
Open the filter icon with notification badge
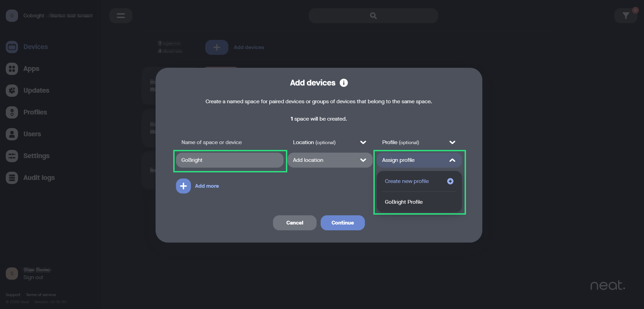point(626,16)
